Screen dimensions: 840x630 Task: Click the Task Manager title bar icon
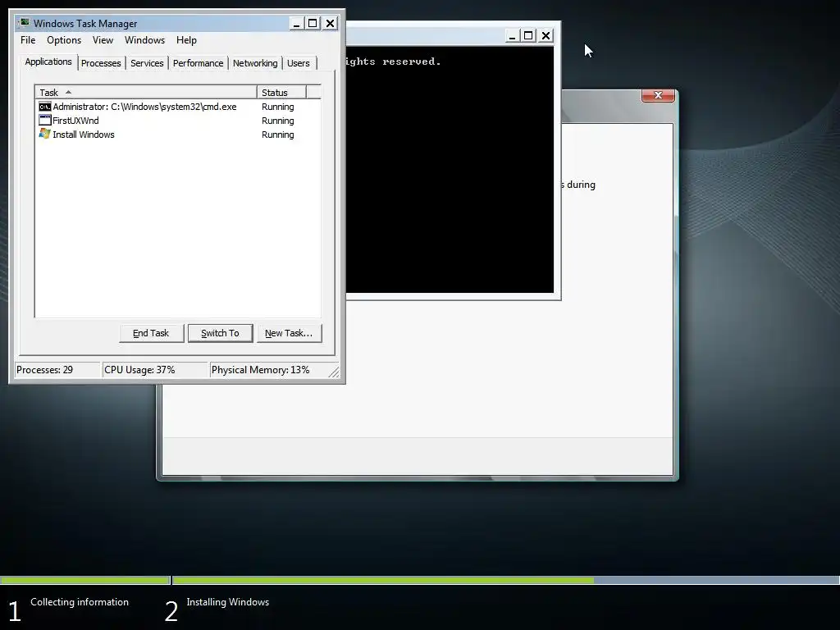pyautogui.click(x=24, y=23)
